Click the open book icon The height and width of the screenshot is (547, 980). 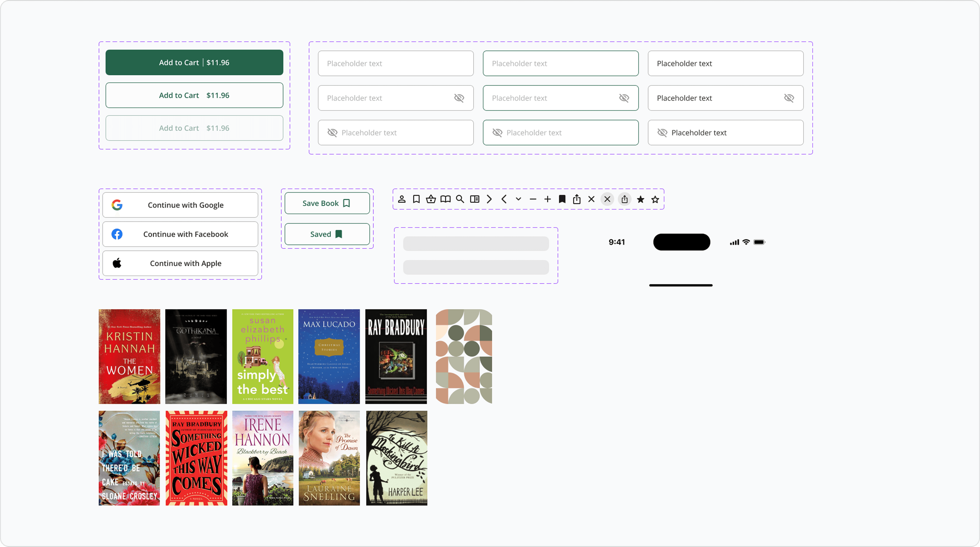tap(446, 199)
